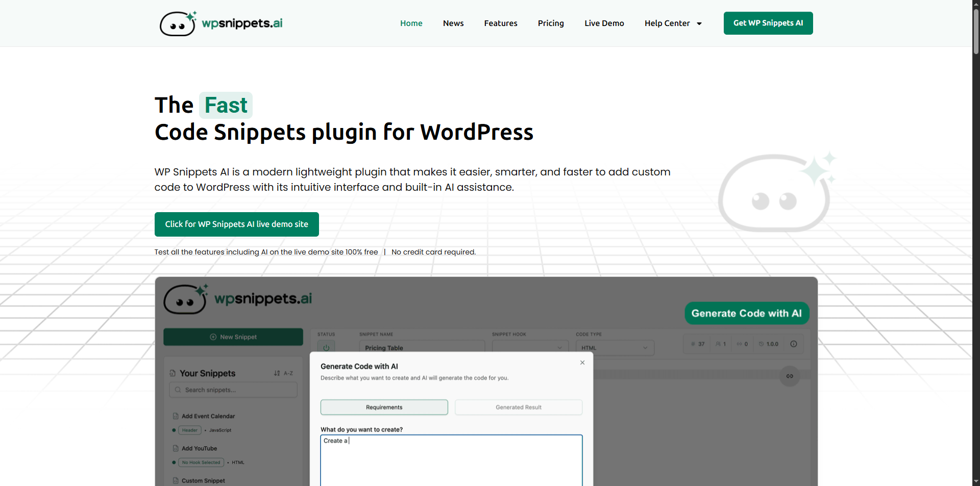Click the Header hook tag
The height and width of the screenshot is (486, 980).
(190, 430)
